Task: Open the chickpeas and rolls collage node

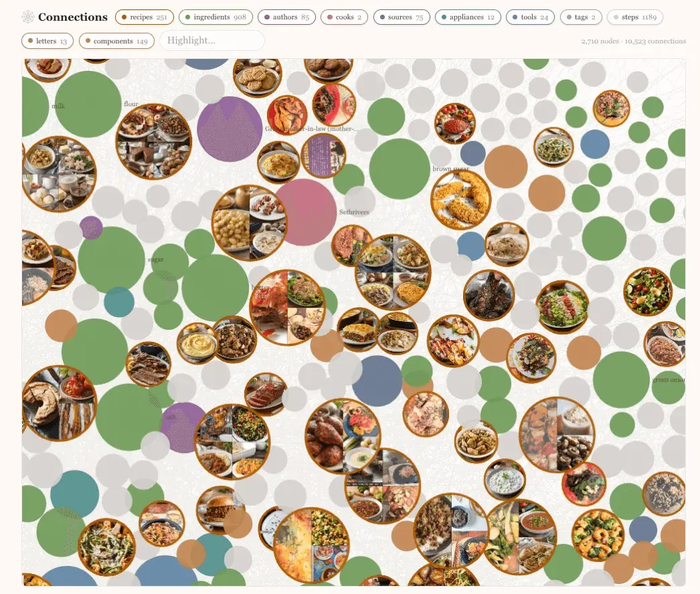Action: [249, 223]
